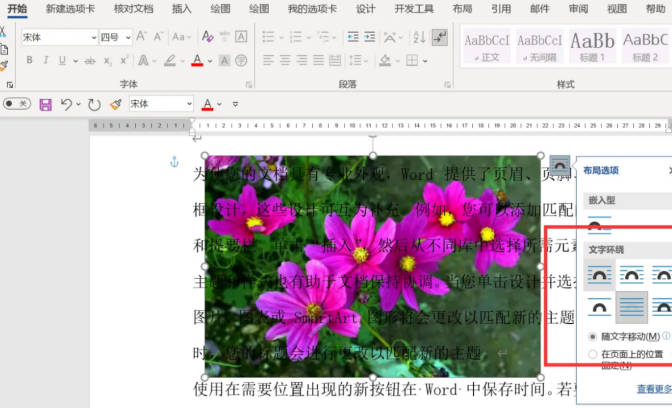This screenshot has width=672, height=408.
Task: Insert an enclosed character
Action: click(241, 61)
